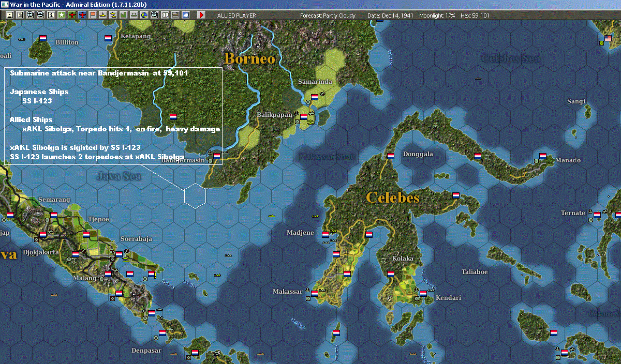
Task: Select the Tjepoe base flag
Action: click(x=86, y=234)
